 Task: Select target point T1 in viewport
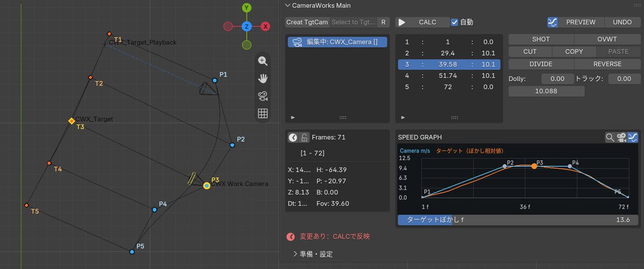point(109,33)
